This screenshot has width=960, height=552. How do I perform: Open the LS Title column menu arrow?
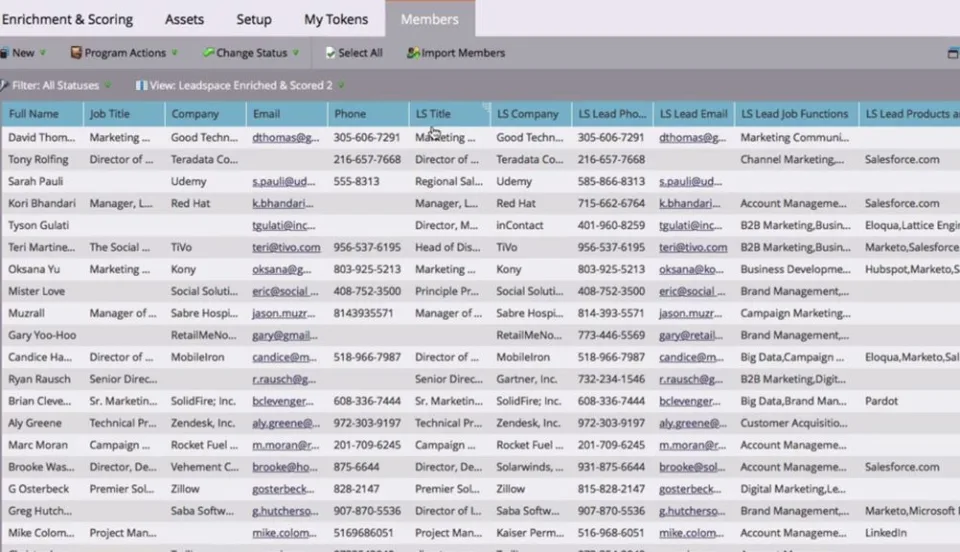(x=486, y=107)
